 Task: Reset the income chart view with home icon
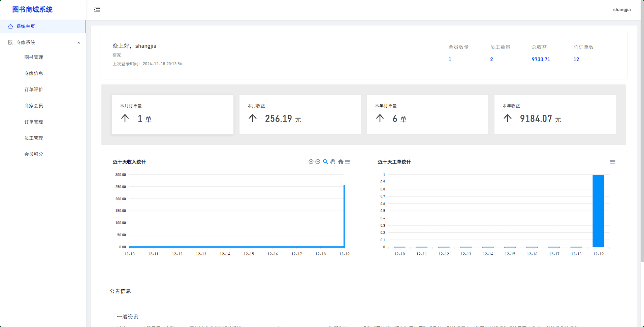[x=340, y=161]
